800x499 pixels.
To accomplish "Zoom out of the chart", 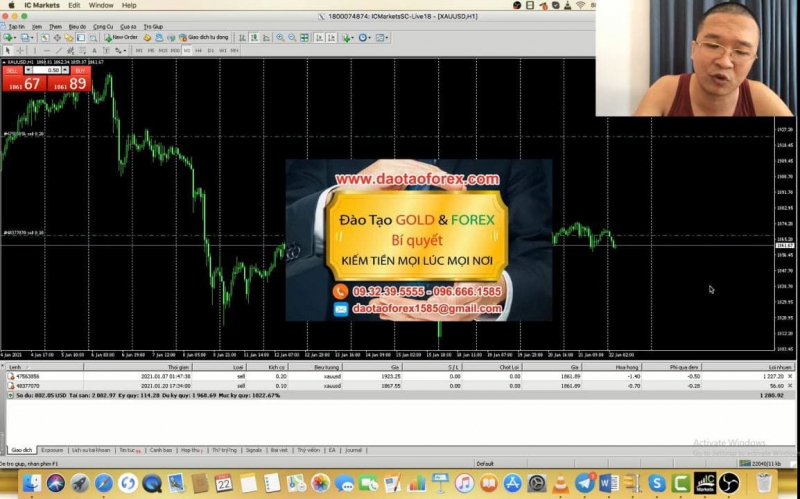I will point(292,38).
